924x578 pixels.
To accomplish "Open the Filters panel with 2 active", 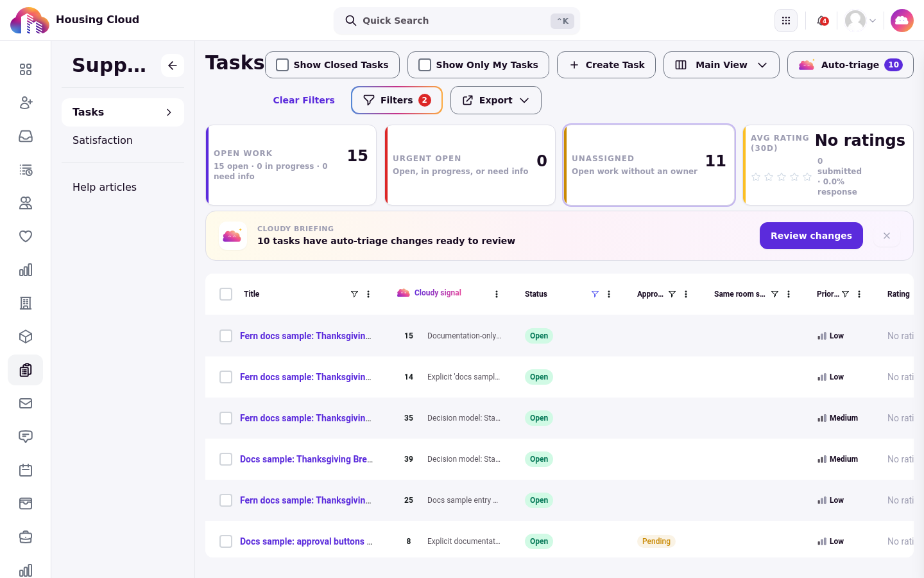I will point(397,100).
